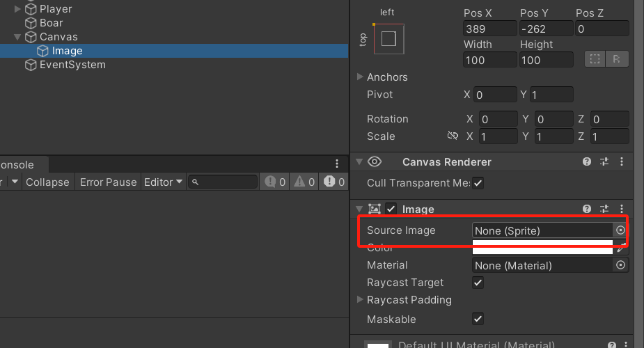Disable the Raycast Target checkbox

[x=478, y=283]
